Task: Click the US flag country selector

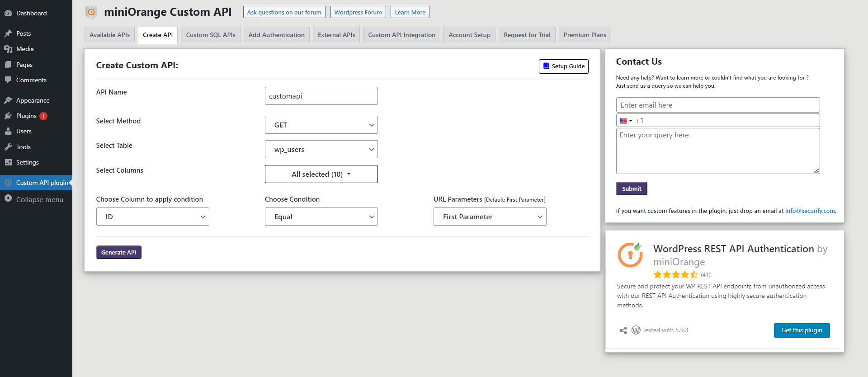Action: (x=626, y=121)
